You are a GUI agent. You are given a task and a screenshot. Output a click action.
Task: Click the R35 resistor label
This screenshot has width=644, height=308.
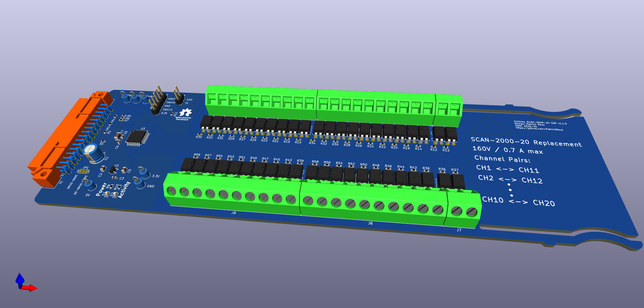[x=199, y=137]
